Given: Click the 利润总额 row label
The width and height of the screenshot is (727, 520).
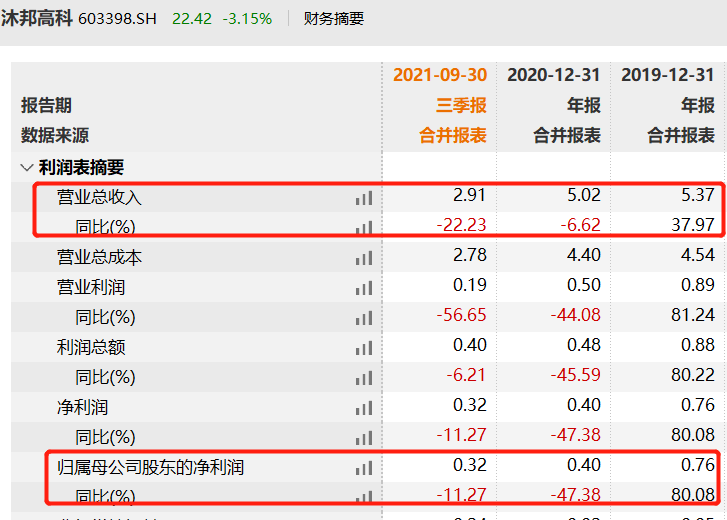Looking at the screenshot, I should click(x=91, y=347).
